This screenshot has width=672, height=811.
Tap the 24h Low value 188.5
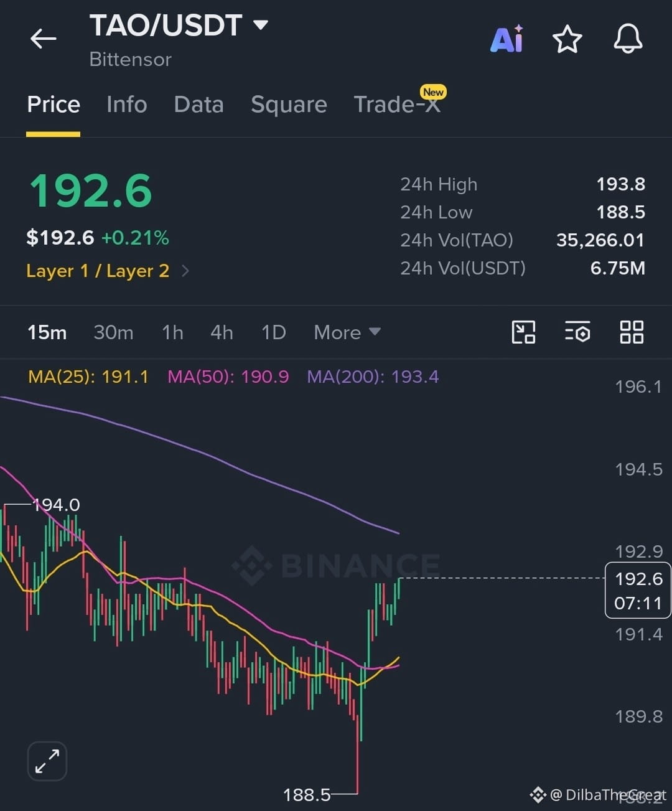click(x=620, y=212)
